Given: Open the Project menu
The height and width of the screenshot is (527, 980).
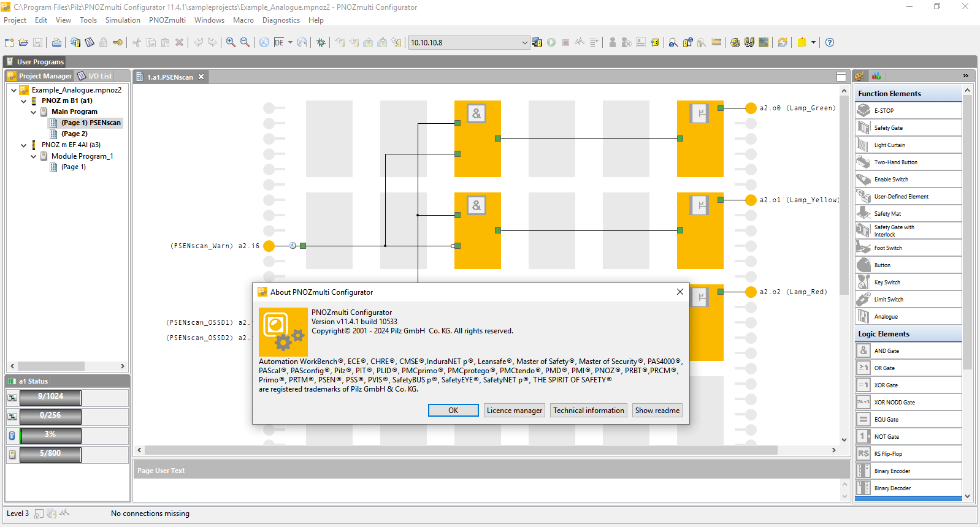Looking at the screenshot, I should pos(15,20).
